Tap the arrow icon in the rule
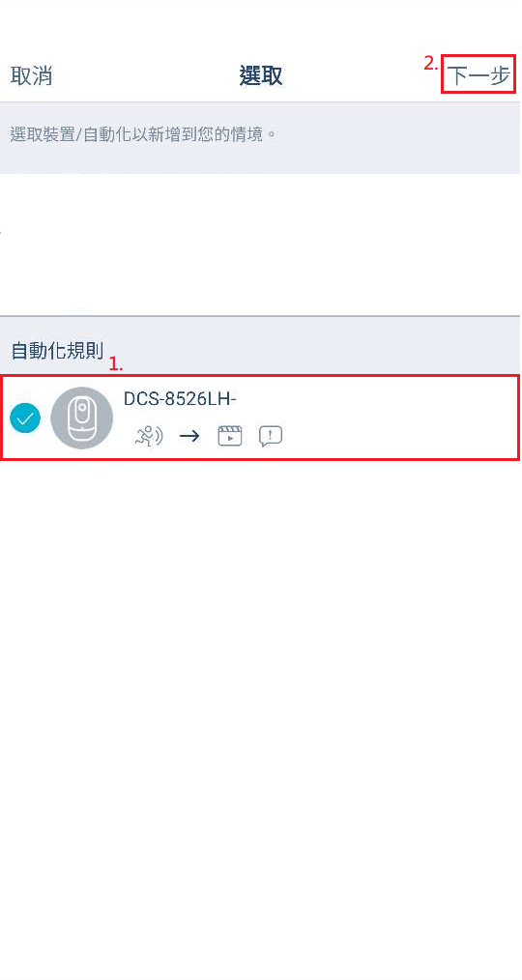Image resolution: width=522 pixels, height=980 pixels. point(189,436)
